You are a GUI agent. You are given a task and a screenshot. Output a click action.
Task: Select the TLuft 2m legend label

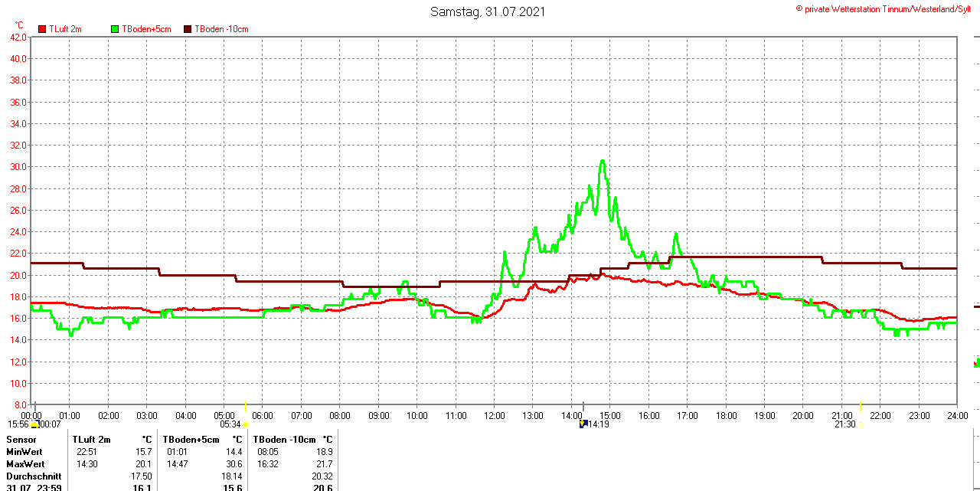coord(65,29)
